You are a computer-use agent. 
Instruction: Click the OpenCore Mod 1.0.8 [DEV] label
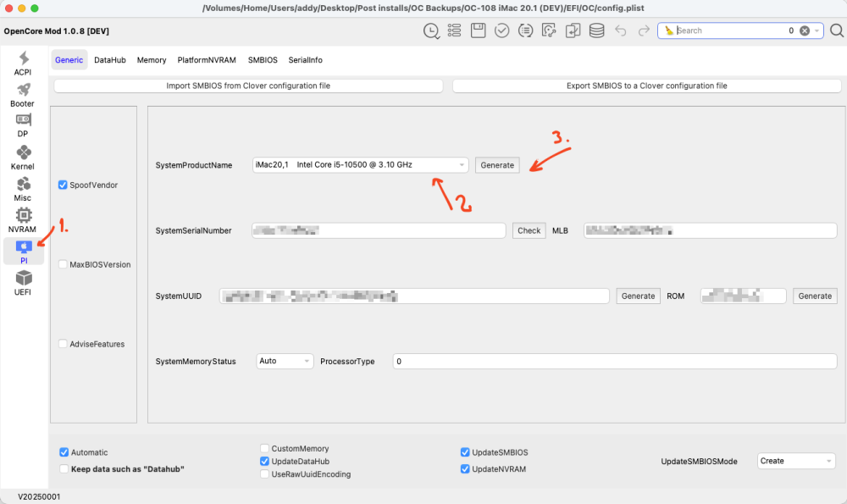pyautogui.click(x=56, y=31)
